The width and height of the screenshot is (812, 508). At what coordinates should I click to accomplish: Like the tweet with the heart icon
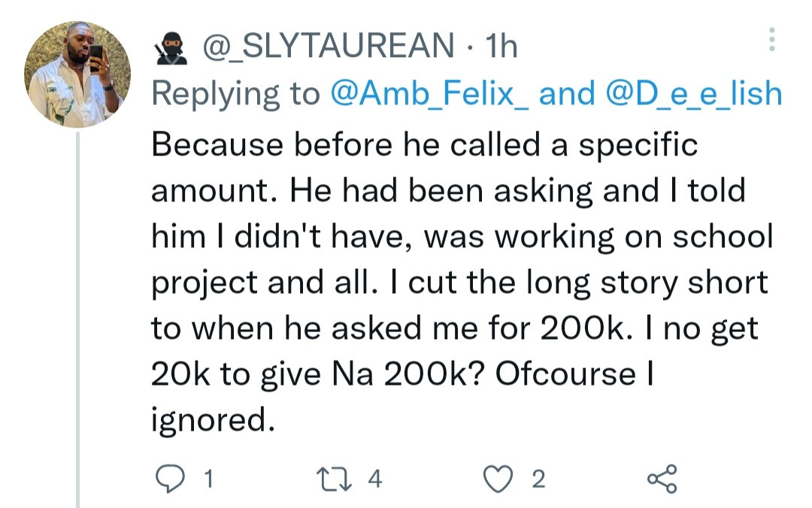498,479
